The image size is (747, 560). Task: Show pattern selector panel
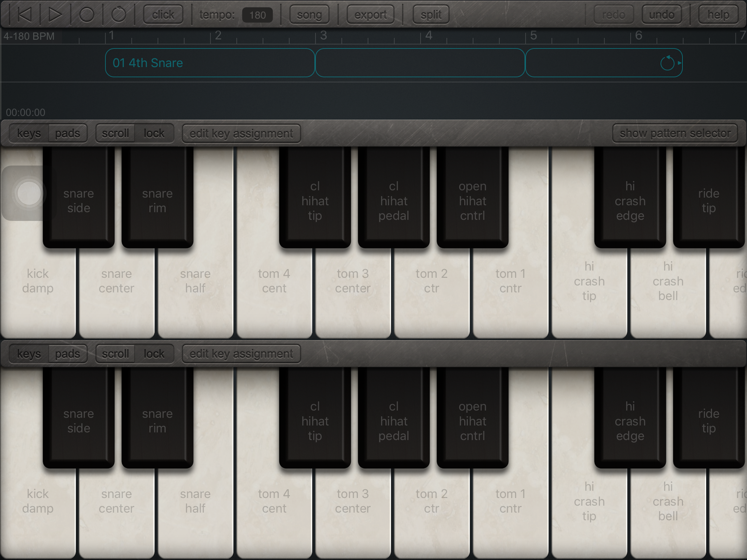[675, 133]
